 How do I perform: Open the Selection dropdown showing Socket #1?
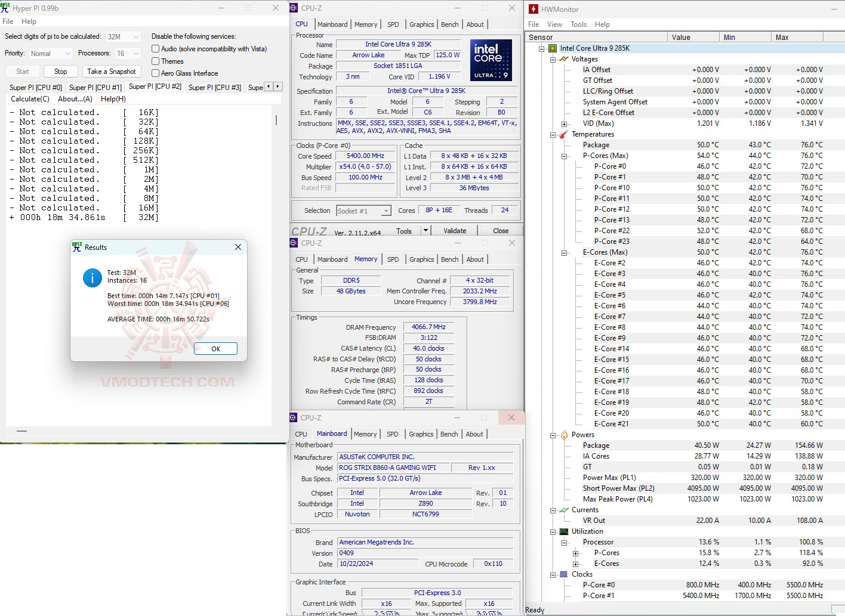point(363,211)
